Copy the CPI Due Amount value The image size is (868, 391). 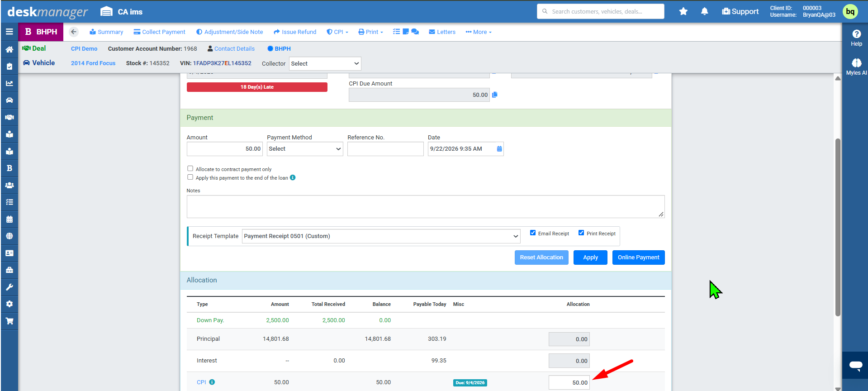tap(495, 95)
